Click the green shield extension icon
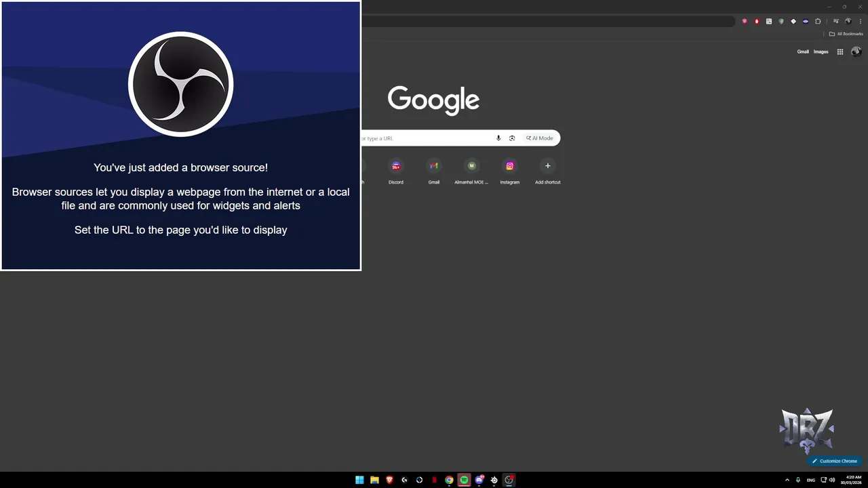Viewport: 868px width, 488px height. [x=781, y=21]
